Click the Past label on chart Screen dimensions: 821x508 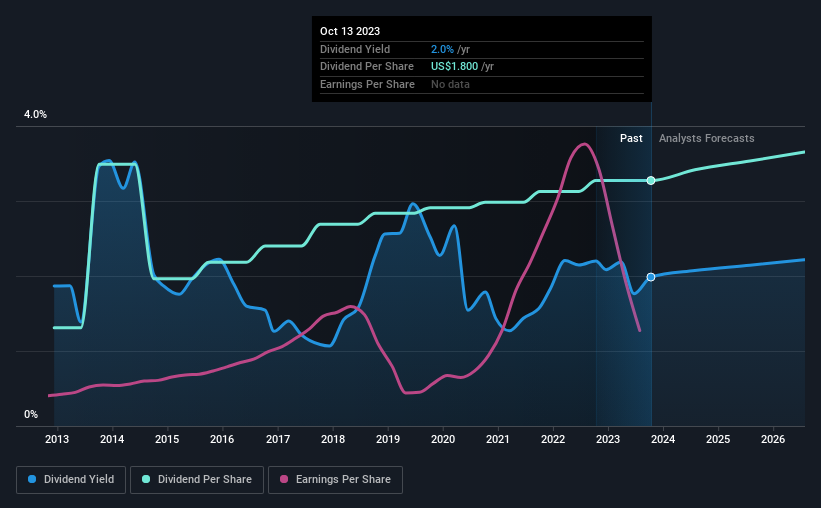[631, 138]
